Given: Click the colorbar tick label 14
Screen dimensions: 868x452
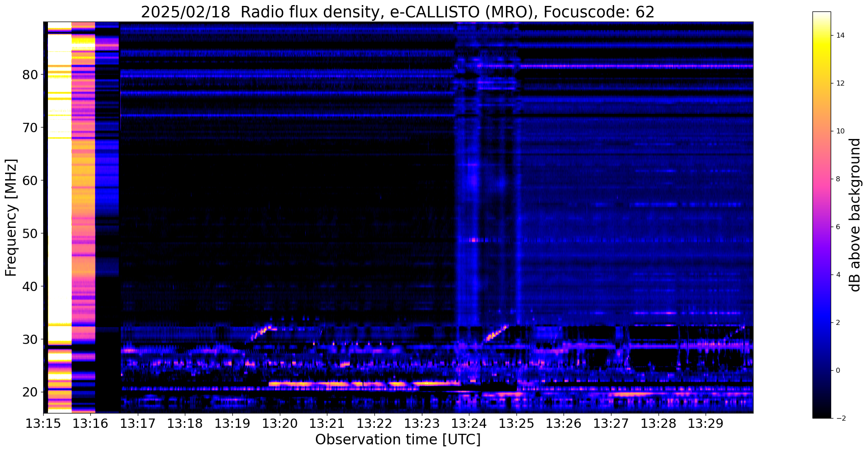Looking at the screenshot, I should 840,36.
